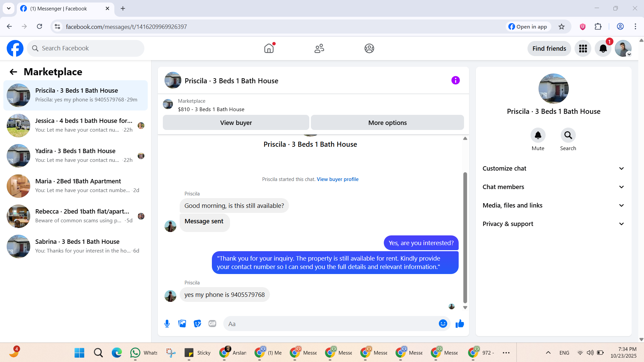The image size is (644, 362).
Task: Click the phone number message from Priscila
Action: point(224,295)
